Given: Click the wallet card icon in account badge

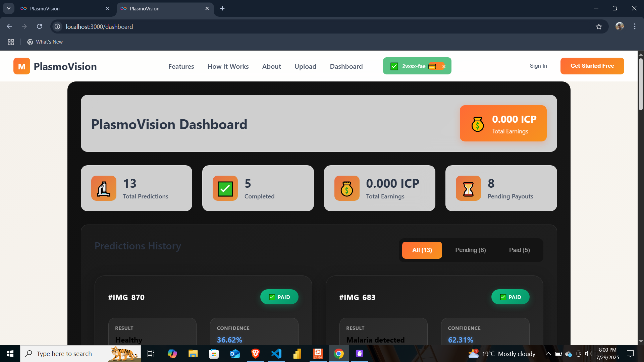Looking at the screenshot, I should pos(432,66).
